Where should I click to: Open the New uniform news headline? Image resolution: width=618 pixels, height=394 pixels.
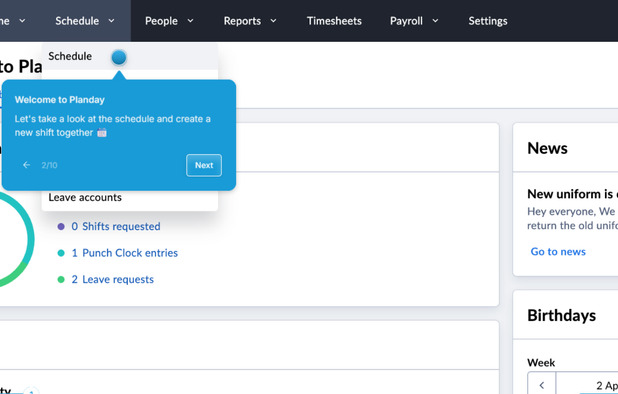[572, 194]
